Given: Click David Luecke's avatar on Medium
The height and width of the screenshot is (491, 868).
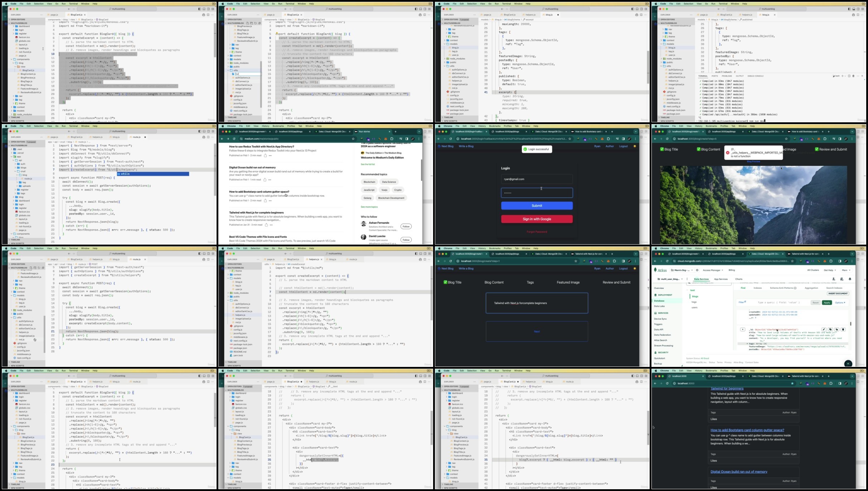Looking at the screenshot, I should [x=363, y=237].
